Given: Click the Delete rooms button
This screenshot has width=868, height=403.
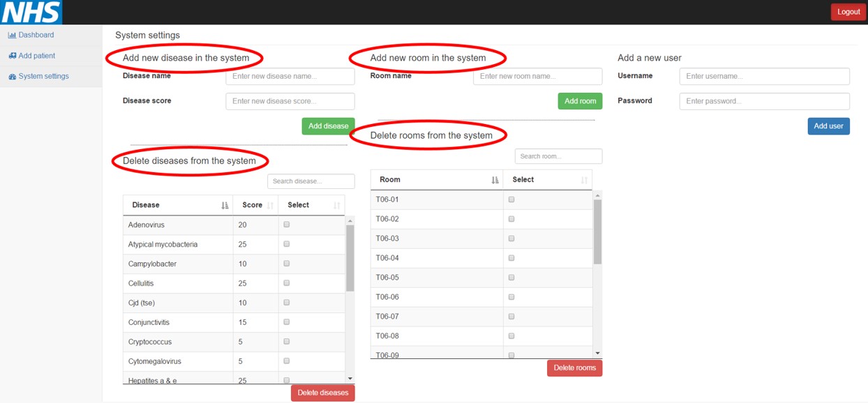Looking at the screenshot, I should pyautogui.click(x=574, y=367).
